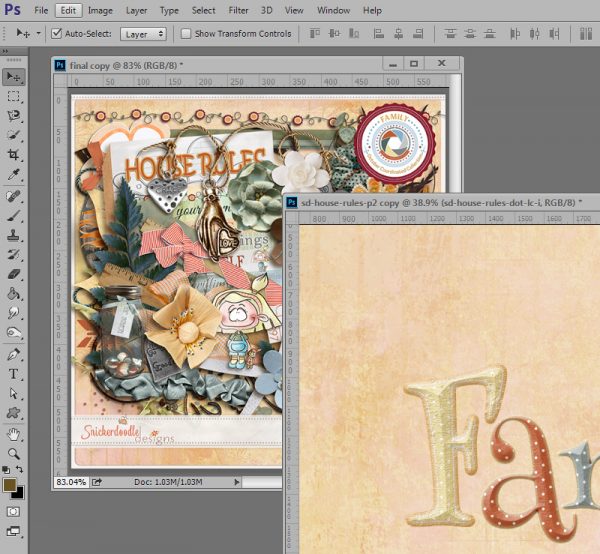Select the Rectangular Marquee tool
The image size is (600, 554).
tap(14, 96)
